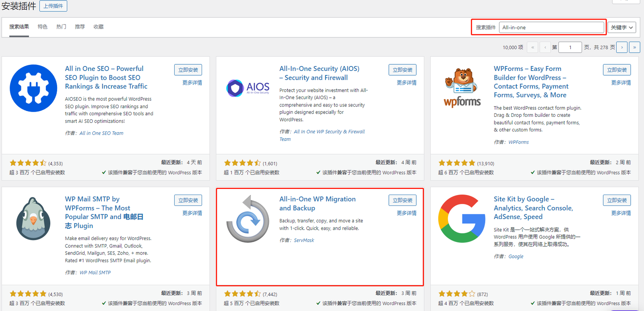The width and height of the screenshot is (644, 311).
Task: Open author link All In One WP Security & Firewall Team
Action: (x=322, y=135)
